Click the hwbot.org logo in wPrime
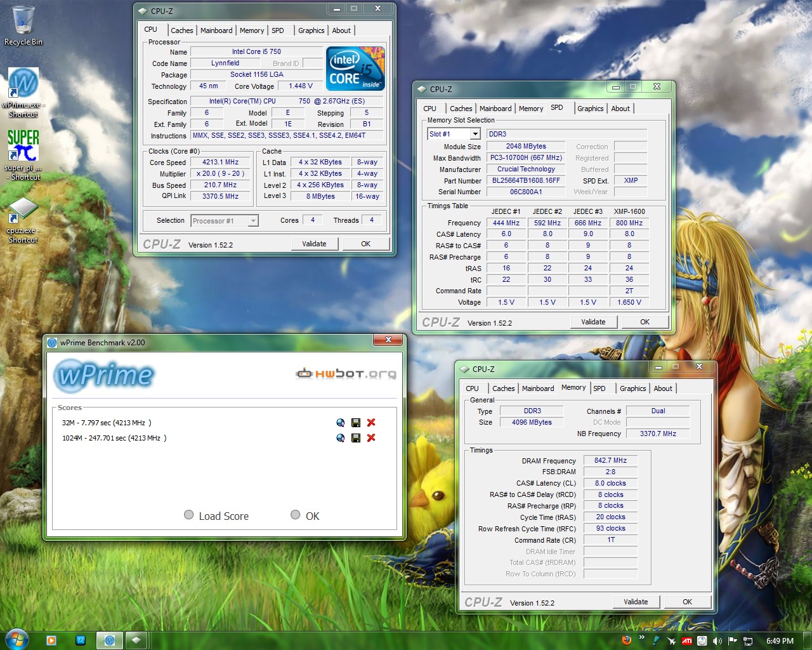 (346, 373)
